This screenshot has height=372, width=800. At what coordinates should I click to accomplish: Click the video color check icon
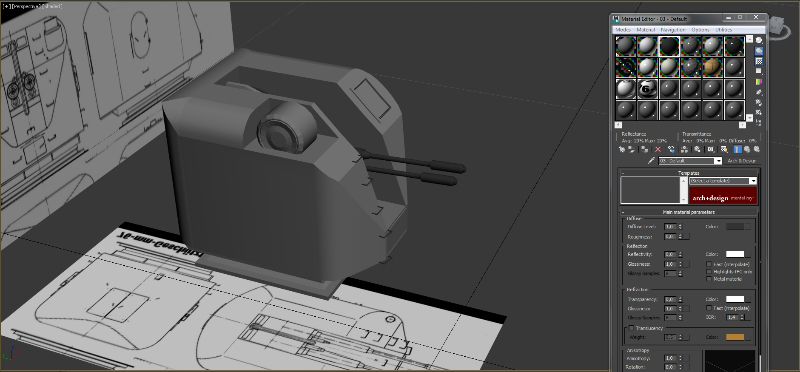(759, 82)
